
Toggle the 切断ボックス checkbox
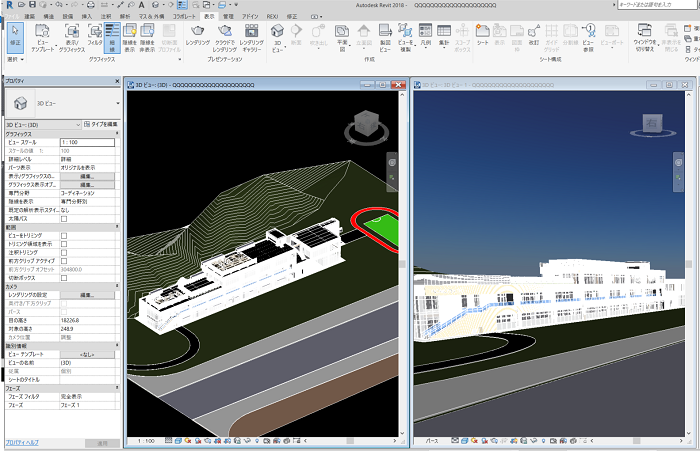point(64,276)
